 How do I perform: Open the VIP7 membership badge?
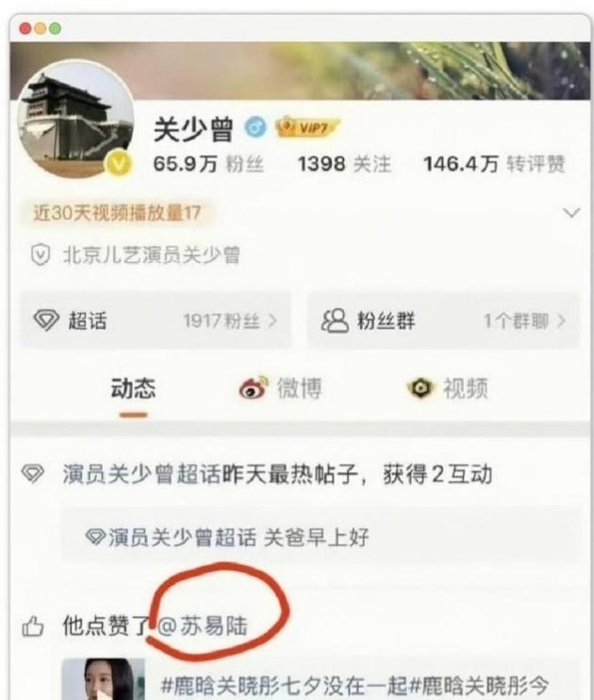pos(306,127)
